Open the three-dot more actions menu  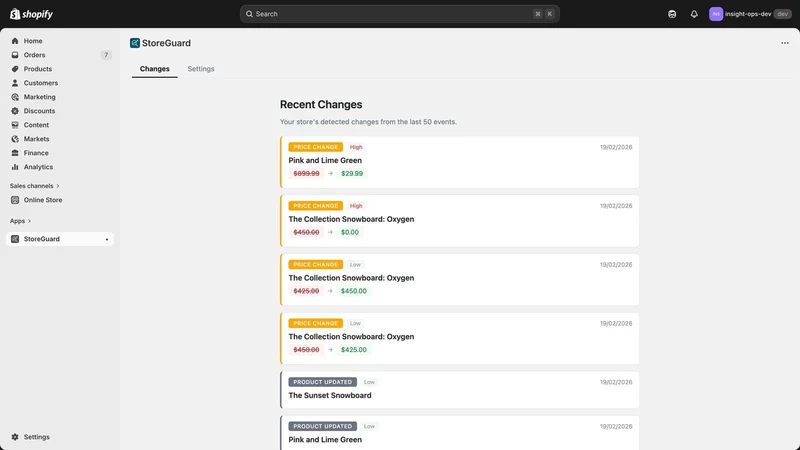tap(785, 43)
